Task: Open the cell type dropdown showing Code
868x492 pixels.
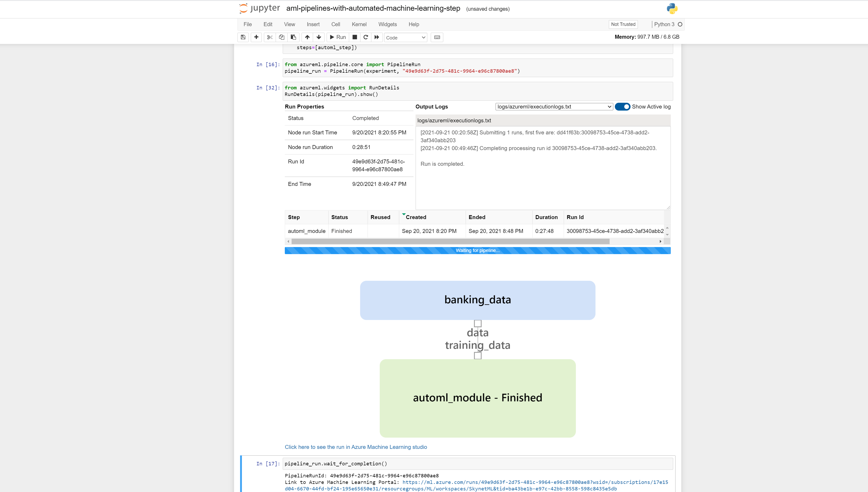Action: point(405,37)
